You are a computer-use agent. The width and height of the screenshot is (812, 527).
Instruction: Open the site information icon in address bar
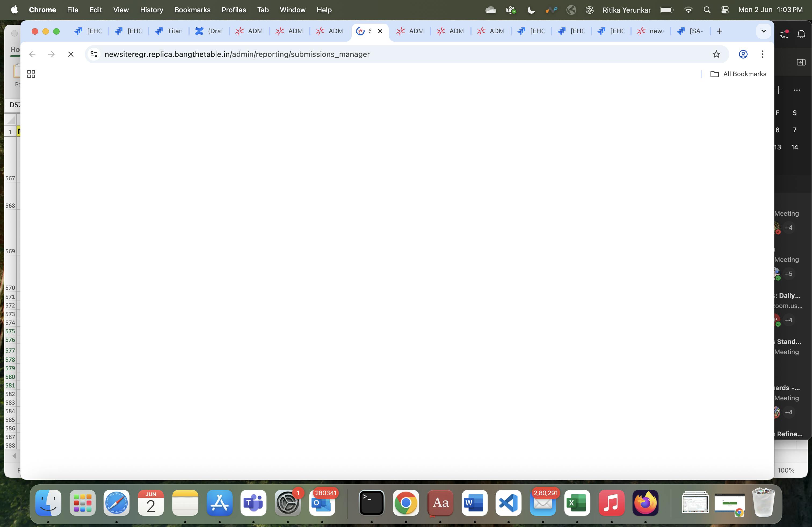click(93, 54)
